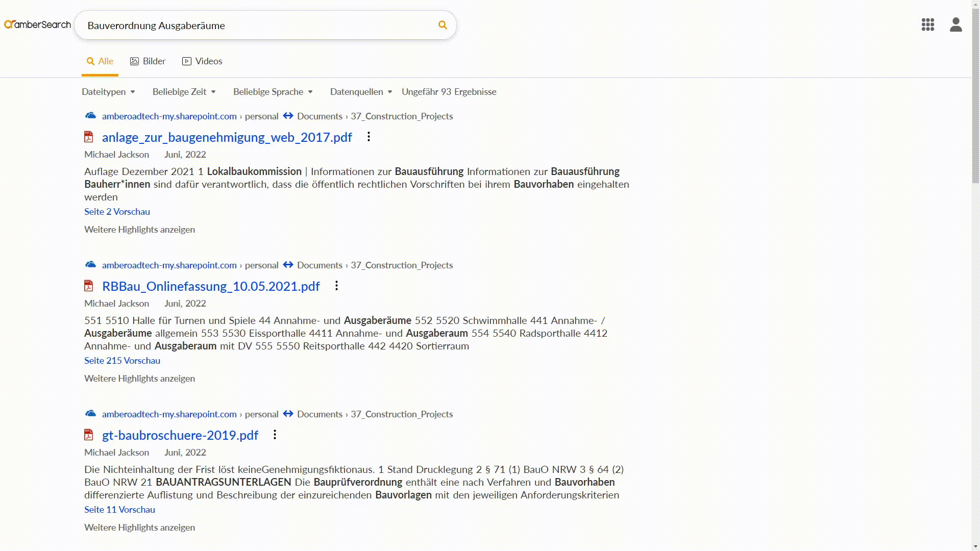Click the sharepoint.com link of the gt-baubroschuere result
The width and height of the screenshot is (980, 551).
[x=169, y=414]
